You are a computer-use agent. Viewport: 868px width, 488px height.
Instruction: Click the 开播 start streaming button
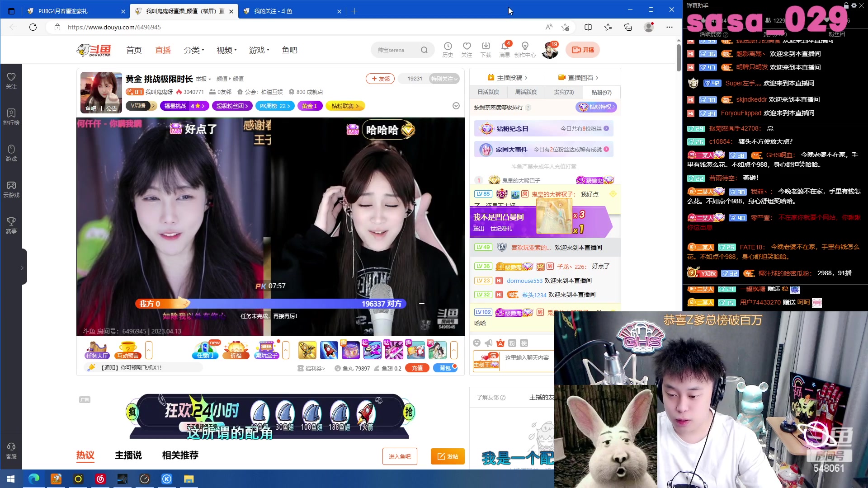pyautogui.click(x=583, y=50)
